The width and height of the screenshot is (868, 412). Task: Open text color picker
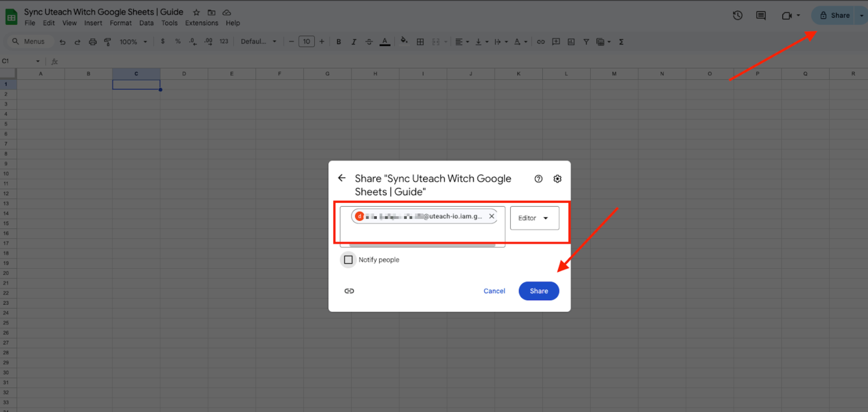tap(385, 42)
